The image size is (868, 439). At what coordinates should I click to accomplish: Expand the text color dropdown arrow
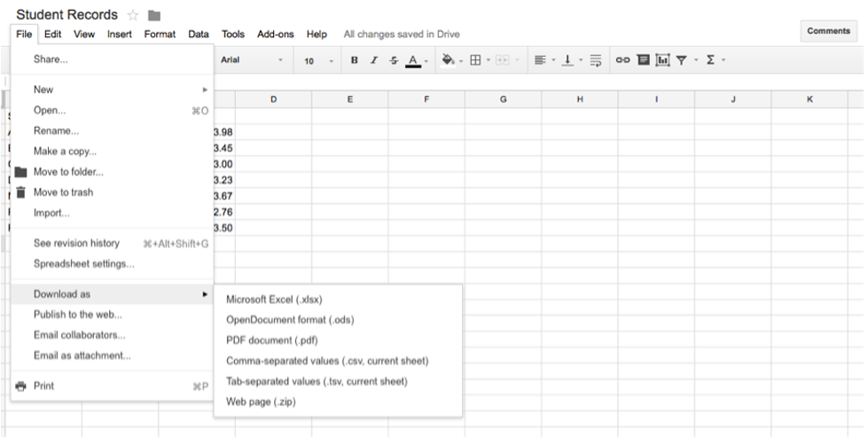pos(426,61)
